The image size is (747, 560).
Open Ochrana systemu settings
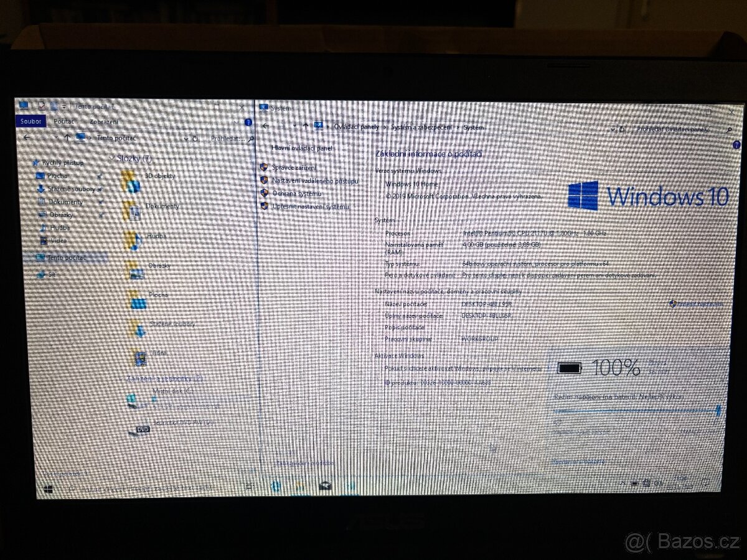297,193
